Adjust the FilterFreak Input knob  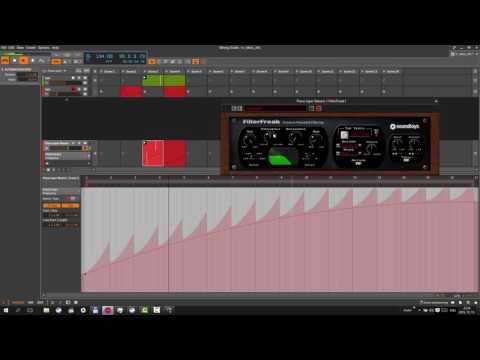point(249,139)
